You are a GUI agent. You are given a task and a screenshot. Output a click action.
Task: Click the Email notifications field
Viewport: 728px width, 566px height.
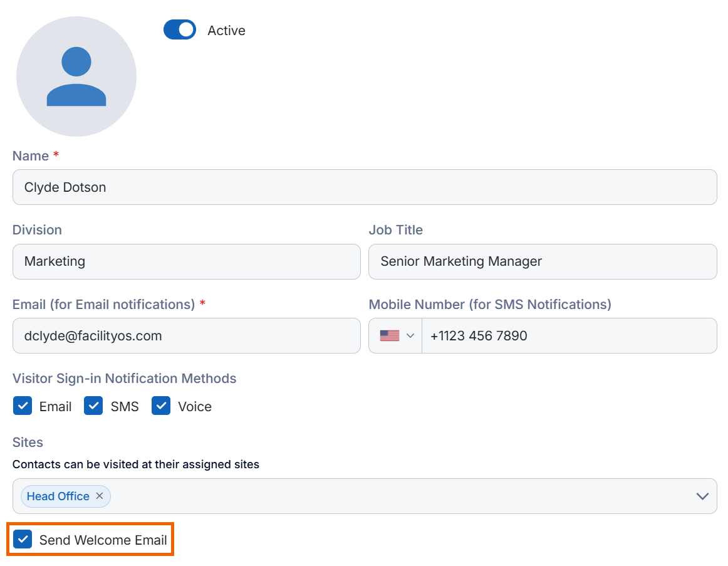(x=186, y=335)
